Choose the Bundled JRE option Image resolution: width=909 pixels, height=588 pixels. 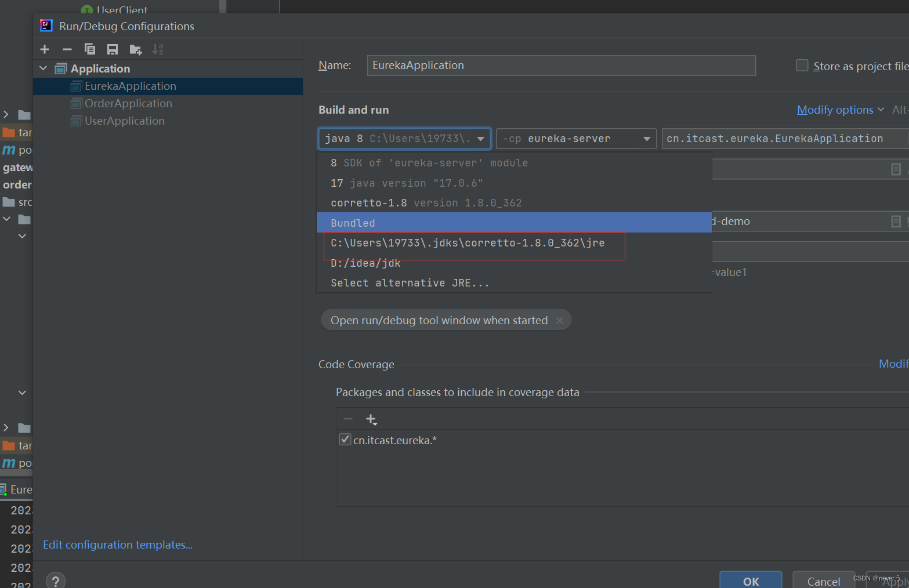click(514, 223)
